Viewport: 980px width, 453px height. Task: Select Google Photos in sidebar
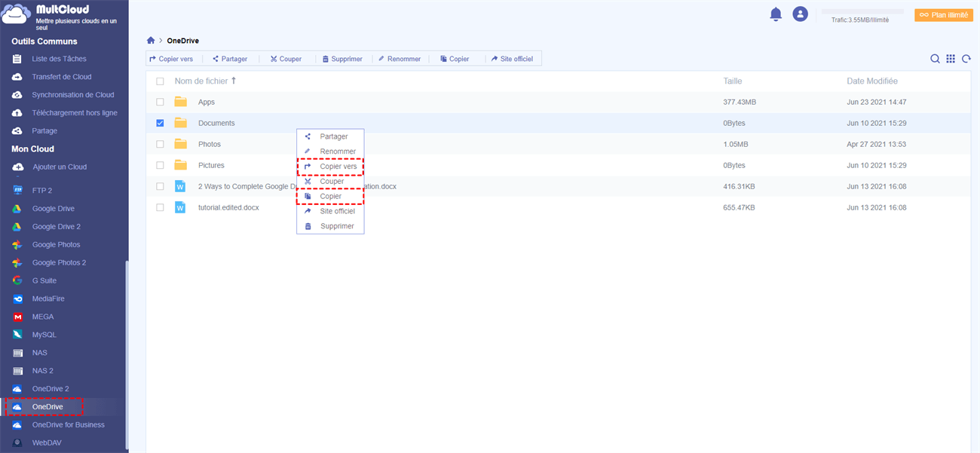pos(56,245)
